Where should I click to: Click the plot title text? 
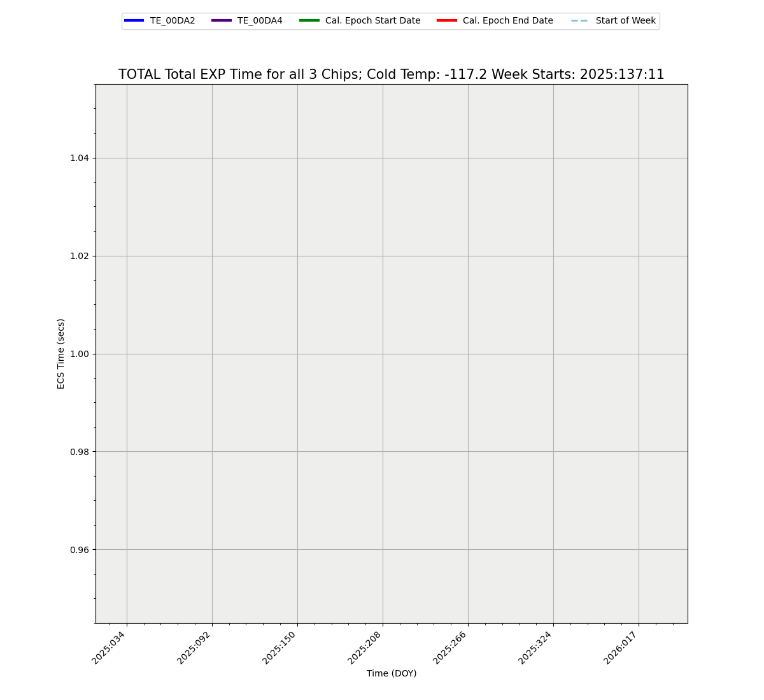point(391,74)
